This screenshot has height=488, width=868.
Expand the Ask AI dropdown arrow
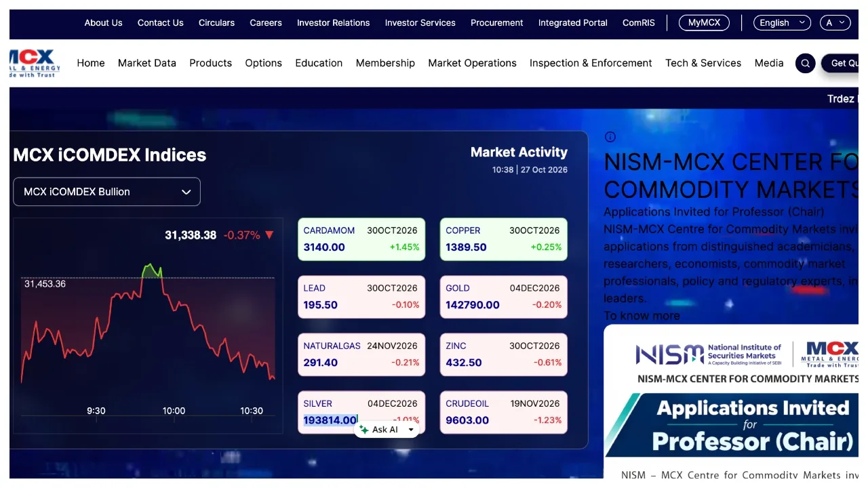410,430
